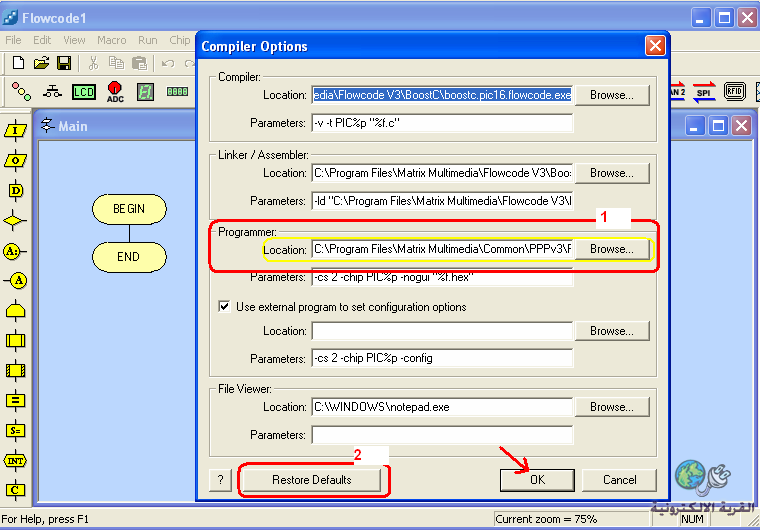
Task: Open the Edit menu
Action: pyautogui.click(x=42, y=40)
